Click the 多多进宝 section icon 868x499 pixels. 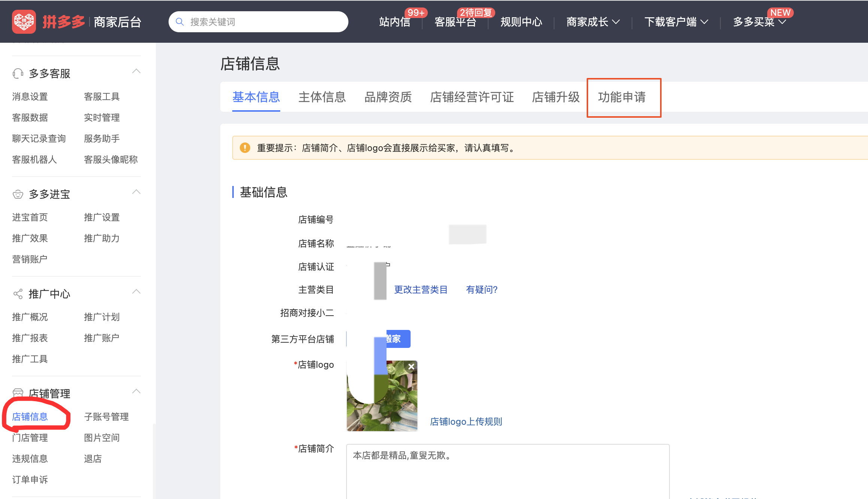[x=17, y=194]
